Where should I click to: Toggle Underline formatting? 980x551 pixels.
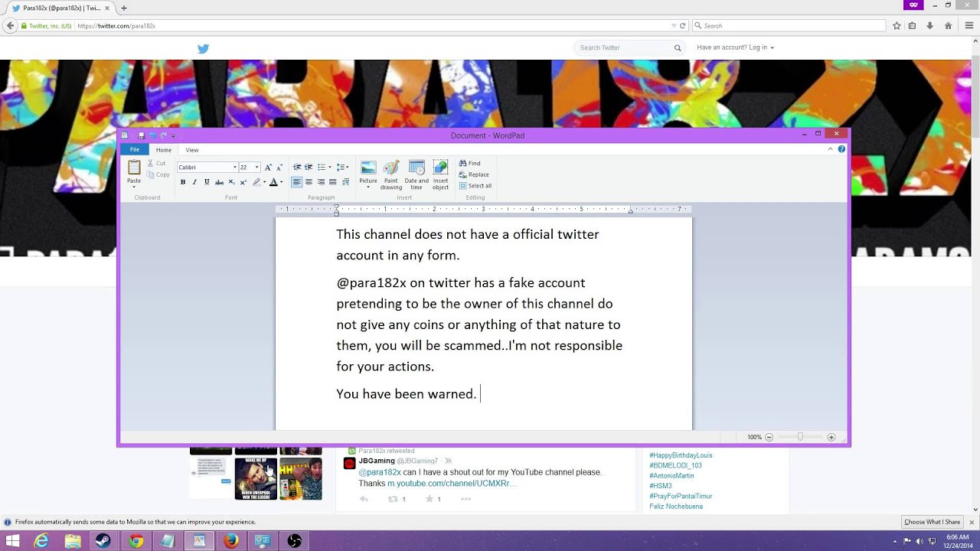pyautogui.click(x=207, y=182)
